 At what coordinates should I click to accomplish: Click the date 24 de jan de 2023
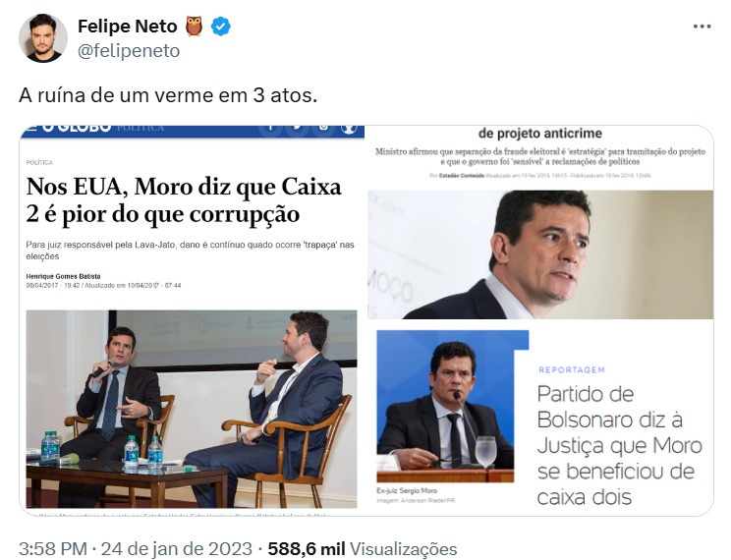tap(177, 549)
